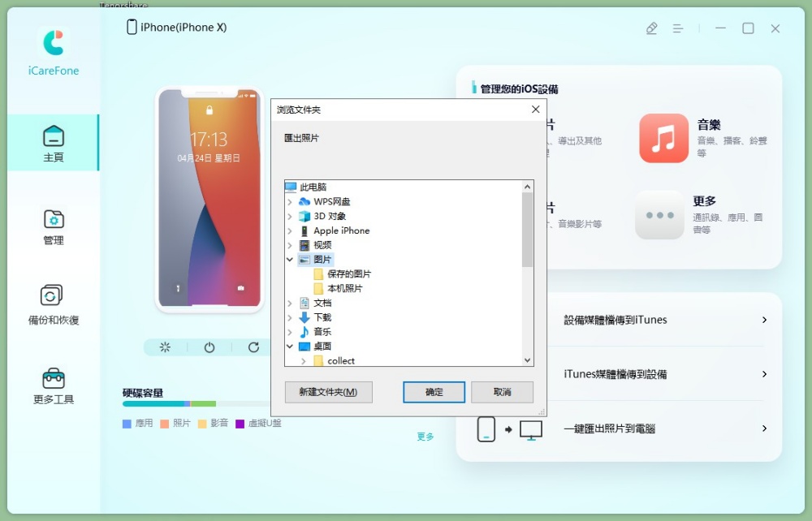
Task: Select WPS网盘 in folder tree
Action: click(332, 201)
